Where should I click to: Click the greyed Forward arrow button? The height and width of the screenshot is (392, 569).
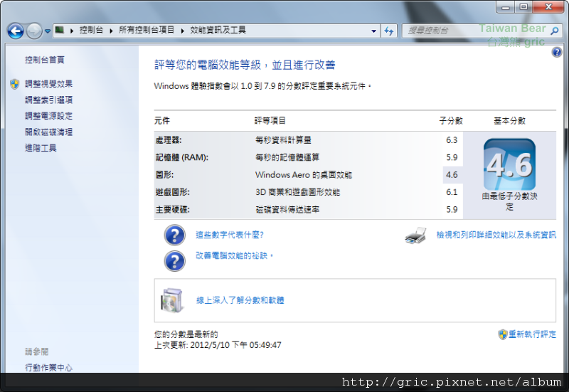pyautogui.click(x=34, y=31)
